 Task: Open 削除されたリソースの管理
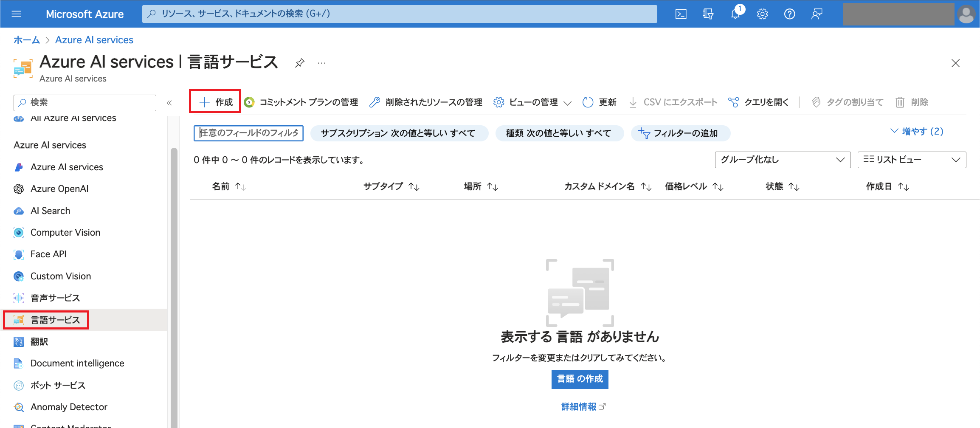tap(426, 102)
